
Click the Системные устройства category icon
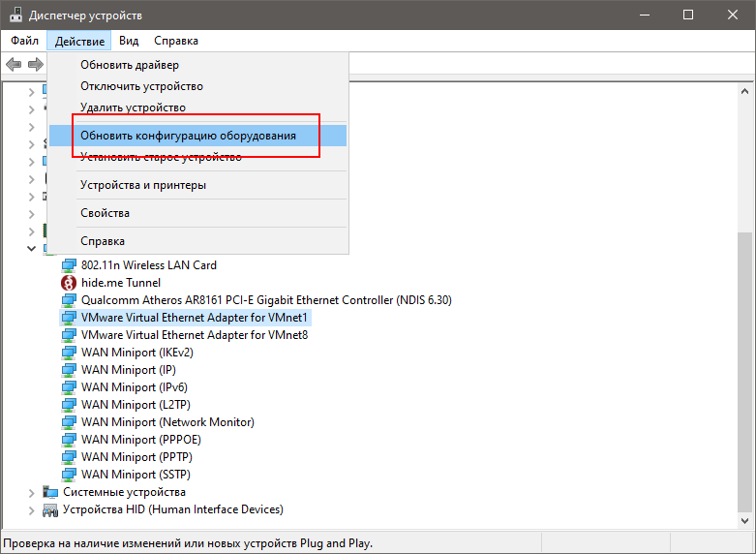pos(50,492)
